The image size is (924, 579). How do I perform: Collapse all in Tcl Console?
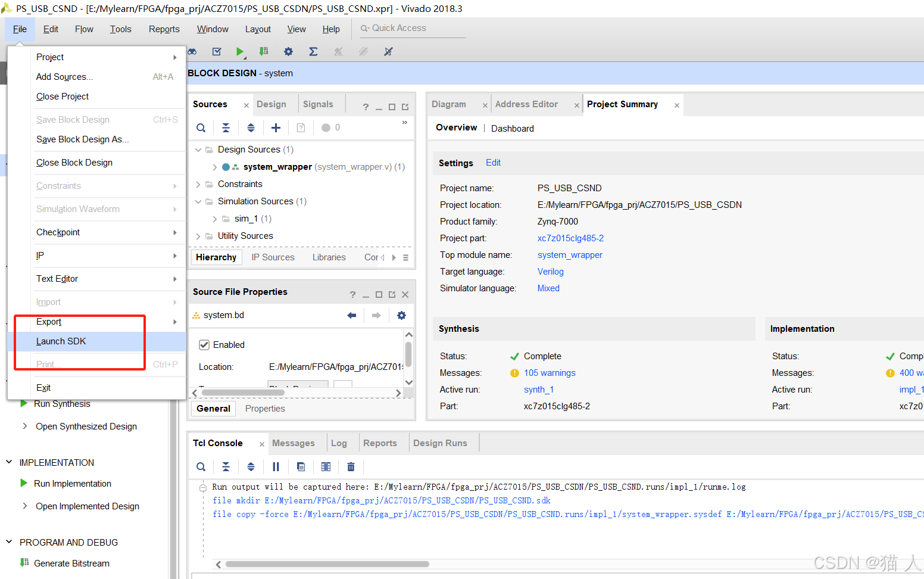[226, 466]
